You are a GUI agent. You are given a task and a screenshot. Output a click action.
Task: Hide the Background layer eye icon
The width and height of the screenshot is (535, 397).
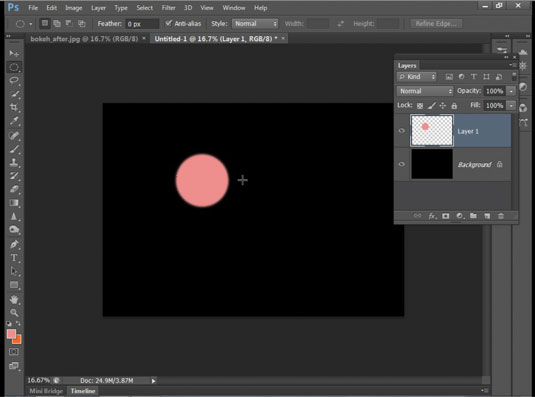coord(402,164)
